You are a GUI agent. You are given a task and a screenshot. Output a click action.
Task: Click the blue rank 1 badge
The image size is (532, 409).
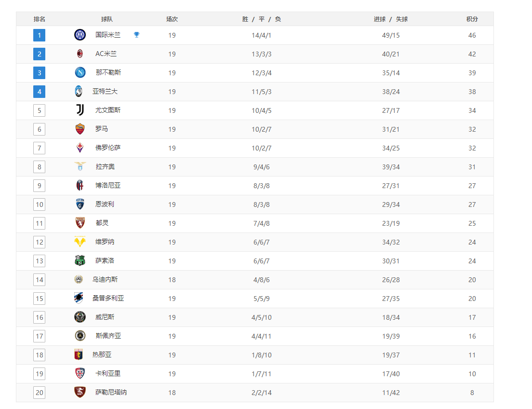pyautogui.click(x=40, y=35)
